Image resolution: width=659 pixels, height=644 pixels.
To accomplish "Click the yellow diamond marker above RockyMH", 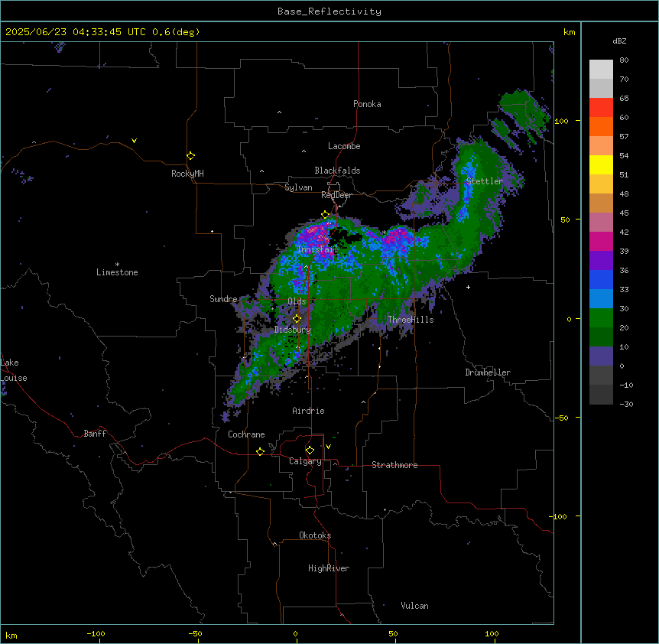I will (x=190, y=155).
